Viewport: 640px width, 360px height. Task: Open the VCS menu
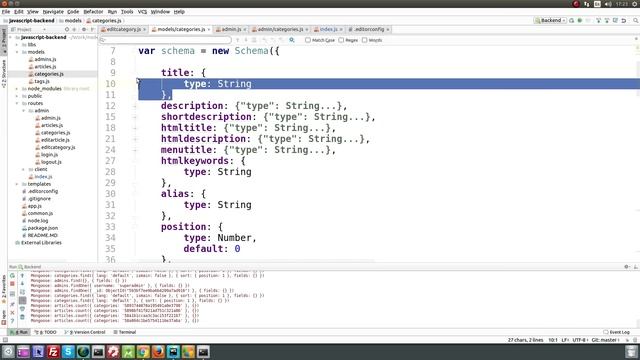coord(142,12)
